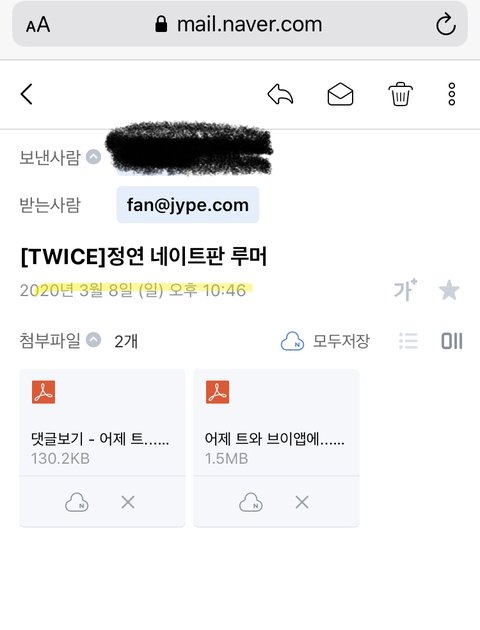The image size is (480, 630).
Task: Mark mail as unread with envelope icon
Action: point(340,94)
